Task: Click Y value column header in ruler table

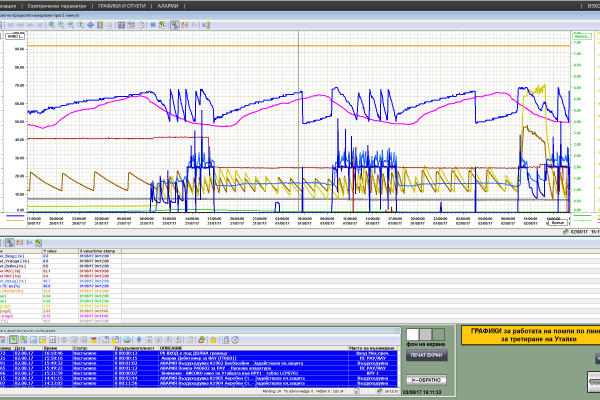Action: [x=60, y=251]
